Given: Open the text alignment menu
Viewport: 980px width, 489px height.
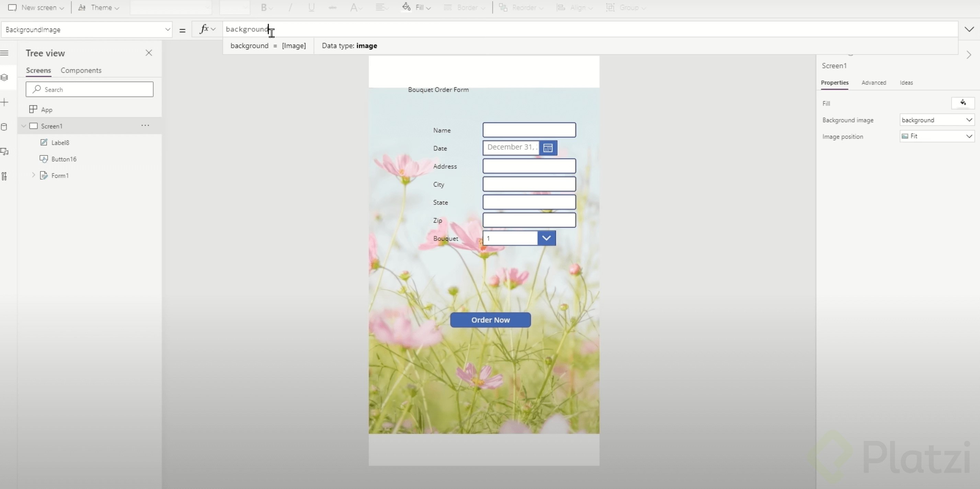Looking at the screenshot, I should click(x=381, y=8).
